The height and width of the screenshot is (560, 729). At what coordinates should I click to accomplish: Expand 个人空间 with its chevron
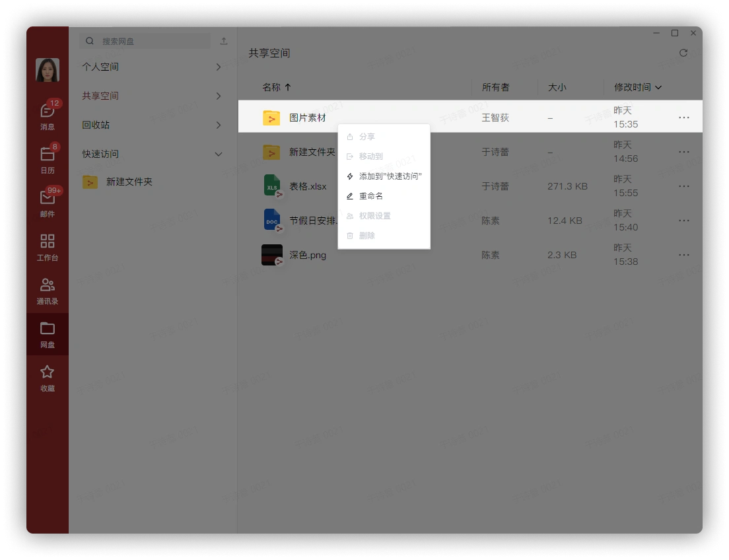pos(219,67)
